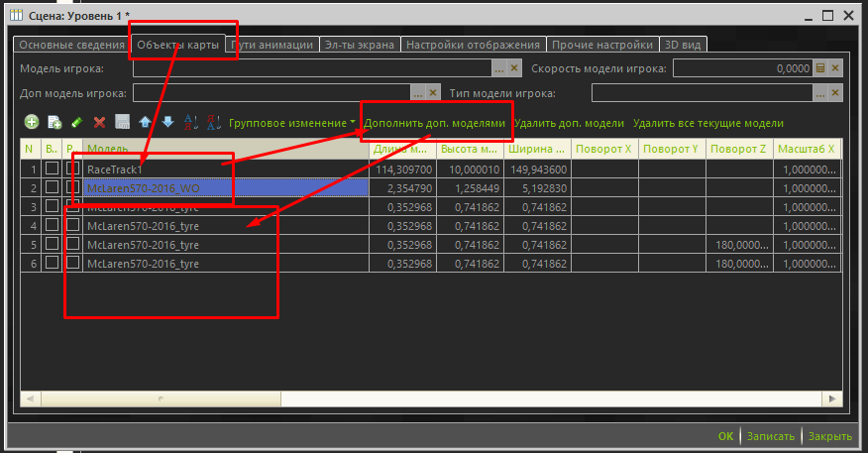Click the add-by-copy document icon
Screen dimensions: 868x453
[54, 122]
